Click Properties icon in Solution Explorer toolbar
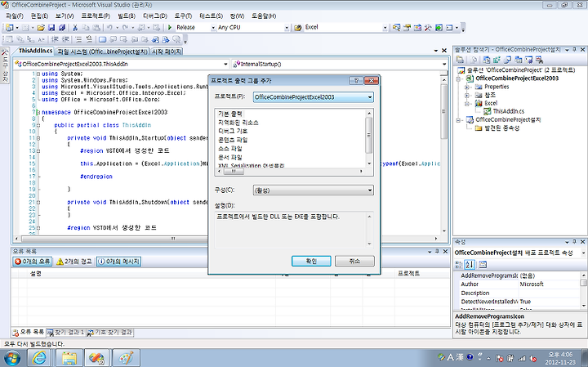The height and width of the screenshot is (367, 588). pyautogui.click(x=460, y=60)
